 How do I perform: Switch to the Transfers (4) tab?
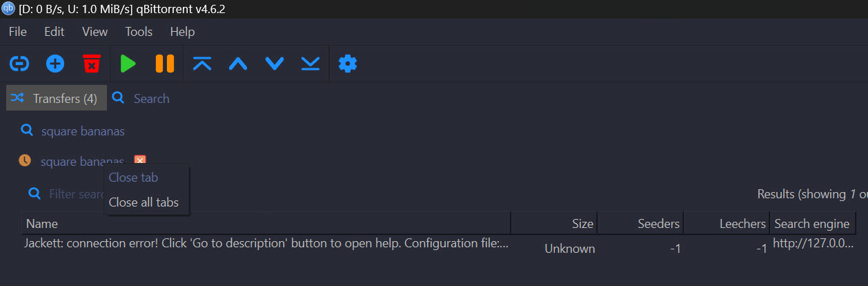tap(57, 98)
